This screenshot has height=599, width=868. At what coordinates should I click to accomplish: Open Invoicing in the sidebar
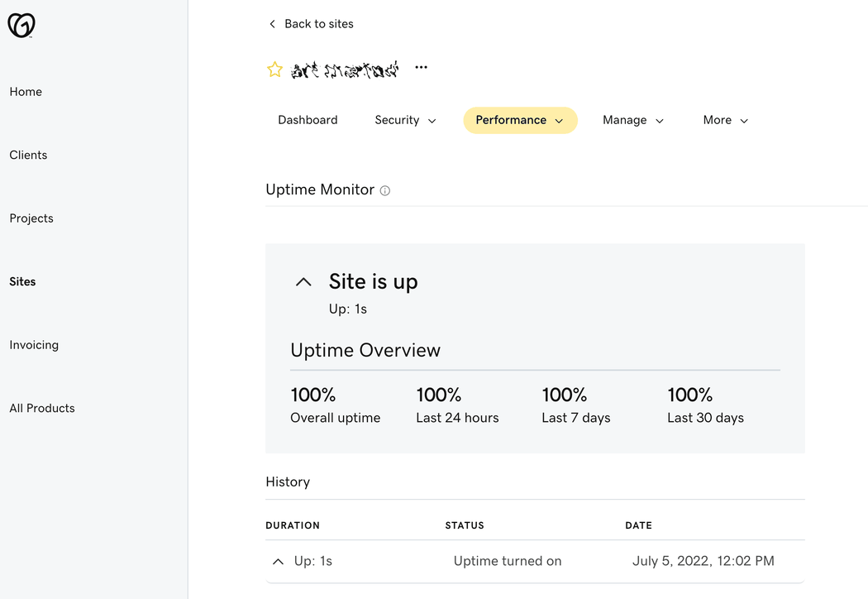pyautogui.click(x=34, y=345)
